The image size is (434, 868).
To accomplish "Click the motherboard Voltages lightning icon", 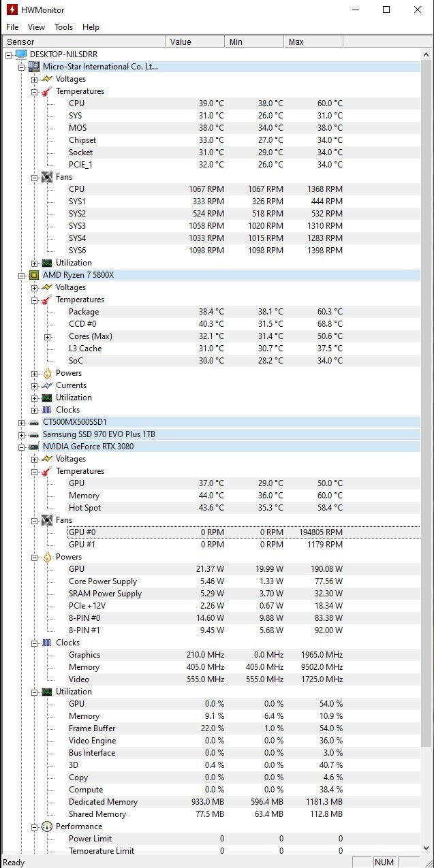I will 46,79.
